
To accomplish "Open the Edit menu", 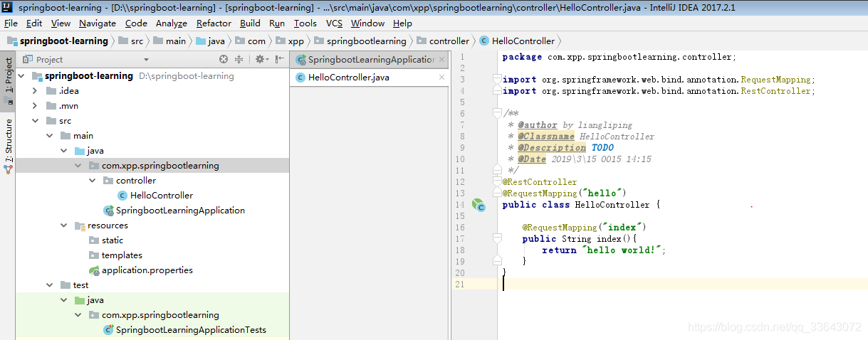I will 33,23.
